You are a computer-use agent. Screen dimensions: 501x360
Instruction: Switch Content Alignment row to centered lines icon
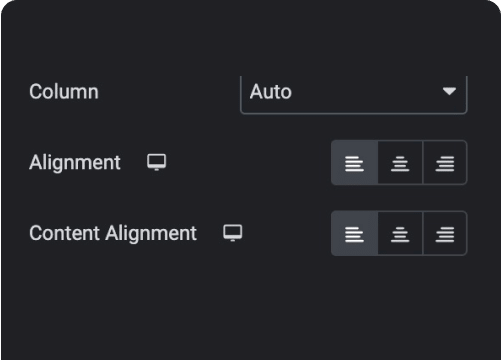tap(400, 234)
